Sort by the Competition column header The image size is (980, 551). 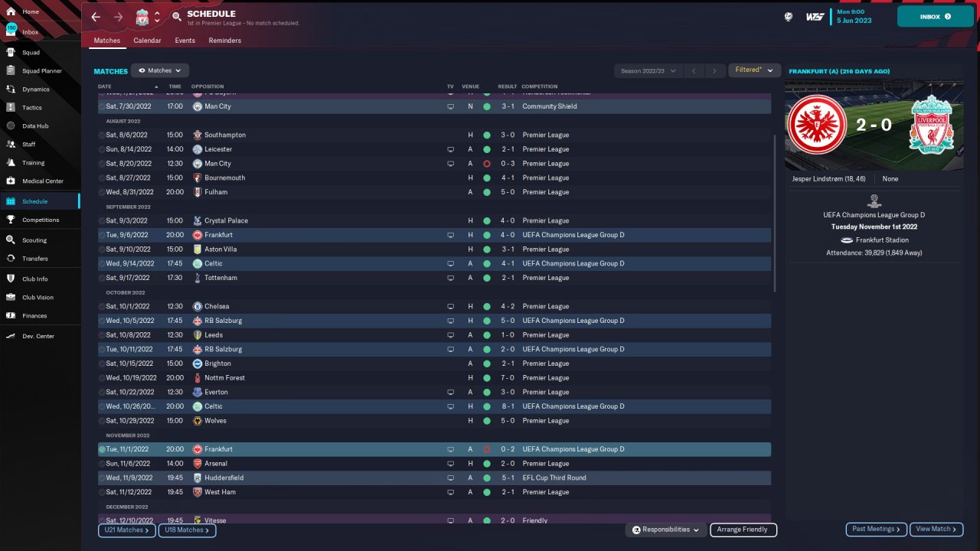(540, 86)
